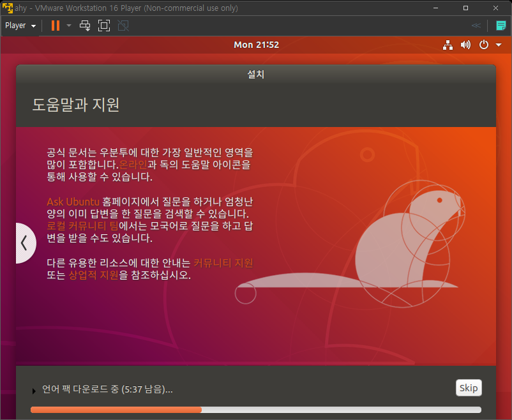Minimize the VMware Player window
The height and width of the screenshot is (420, 512).
point(435,8)
